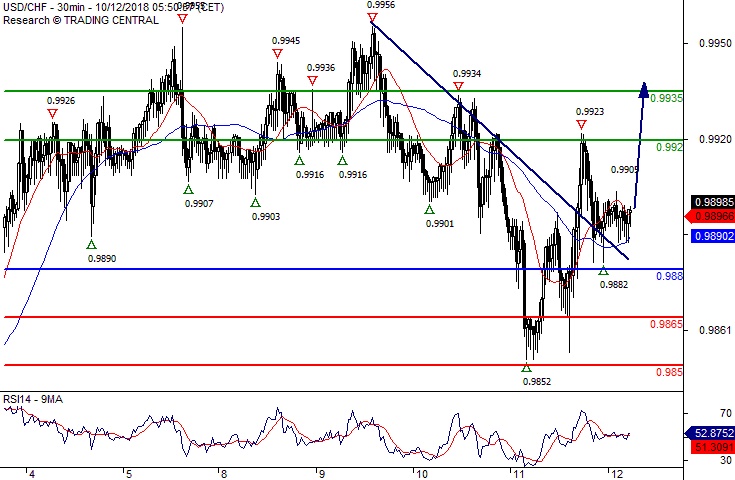Click the green pivot-low marker above 0.9901
The width and height of the screenshot is (735, 480).
pyautogui.click(x=429, y=210)
